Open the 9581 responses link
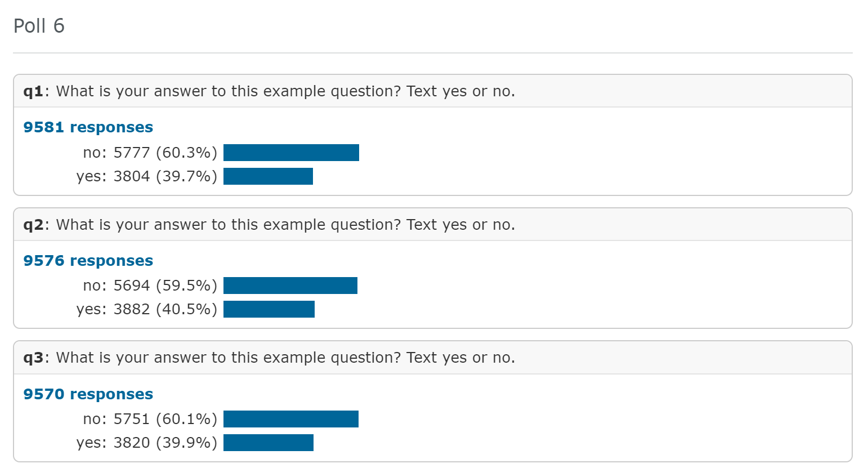This screenshot has width=868, height=468. (x=88, y=127)
